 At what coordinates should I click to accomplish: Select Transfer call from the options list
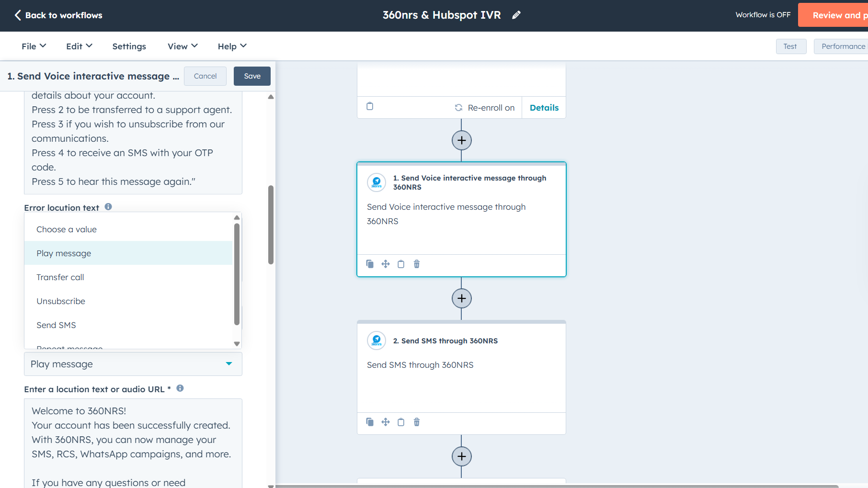coord(60,277)
